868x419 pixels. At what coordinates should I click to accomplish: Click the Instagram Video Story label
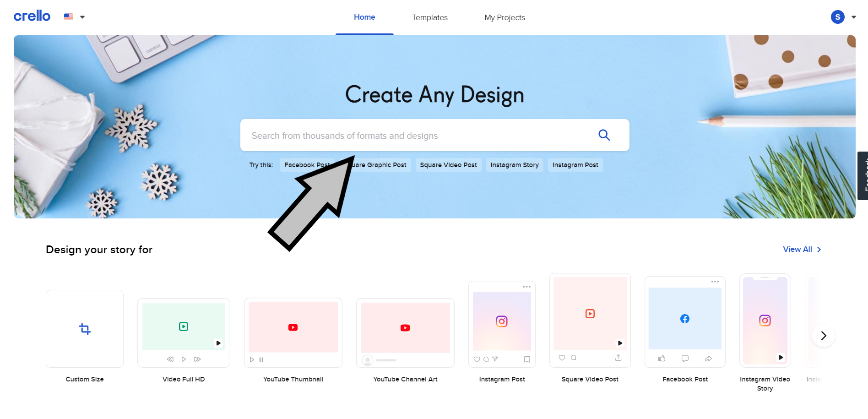click(765, 384)
